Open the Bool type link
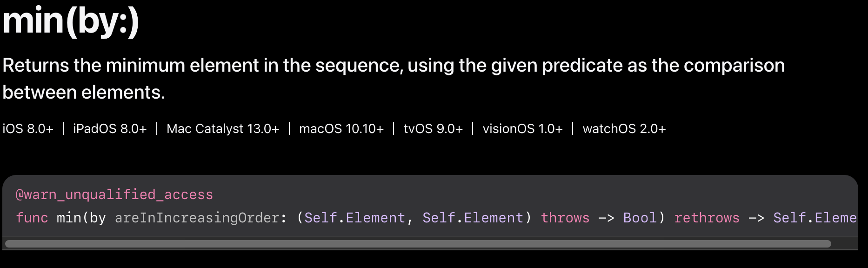Viewport: 868px width, 268px height. coord(640,218)
